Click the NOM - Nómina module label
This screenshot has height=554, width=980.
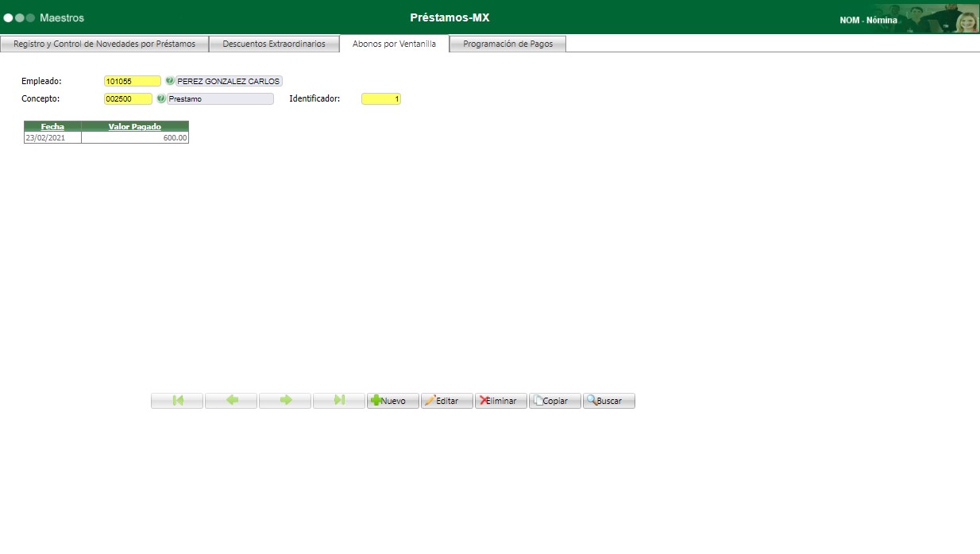pos(869,21)
